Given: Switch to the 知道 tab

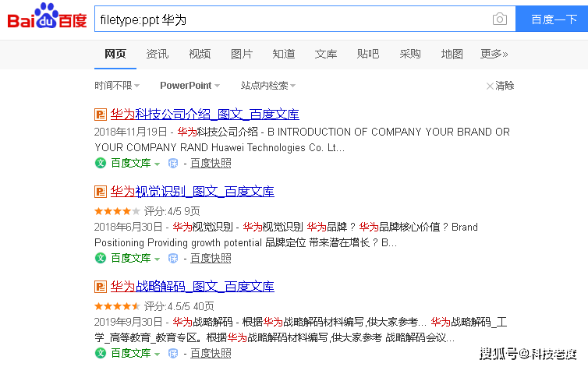Looking at the screenshot, I should click(x=284, y=54).
